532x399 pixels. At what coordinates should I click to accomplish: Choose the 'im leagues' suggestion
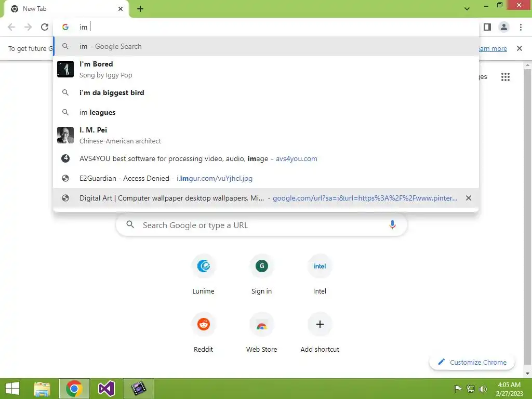pyautogui.click(x=266, y=112)
